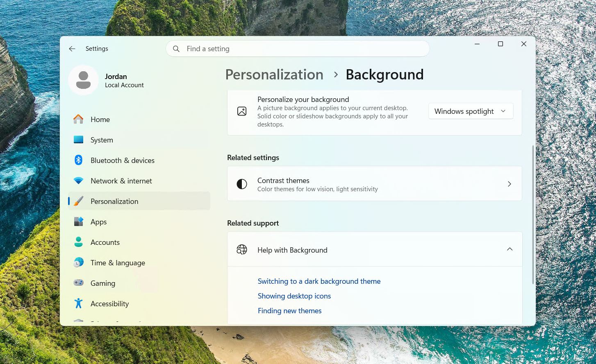Open Accessibility settings page
The image size is (596, 364).
click(x=139, y=303)
